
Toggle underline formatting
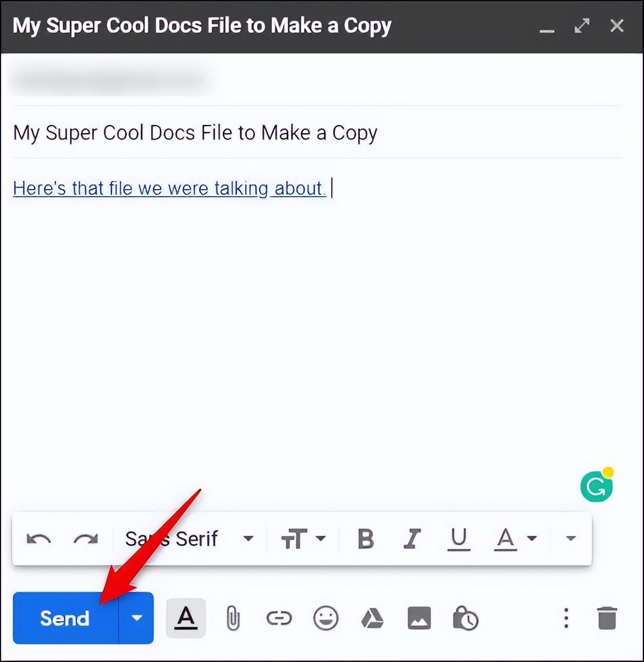(459, 539)
